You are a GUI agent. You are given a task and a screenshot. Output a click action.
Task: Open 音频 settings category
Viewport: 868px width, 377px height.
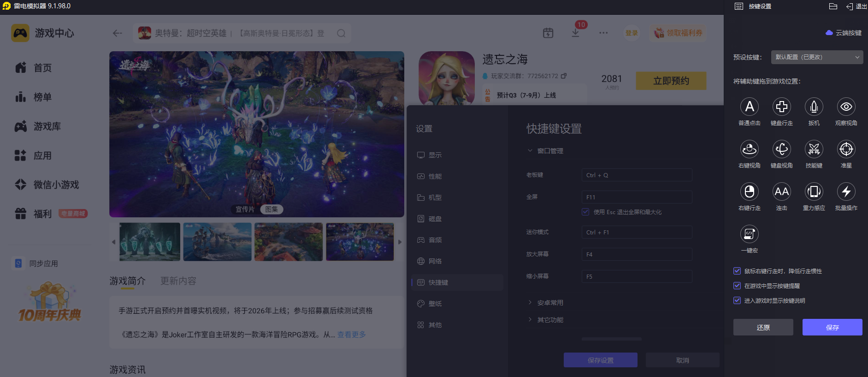pyautogui.click(x=457, y=240)
